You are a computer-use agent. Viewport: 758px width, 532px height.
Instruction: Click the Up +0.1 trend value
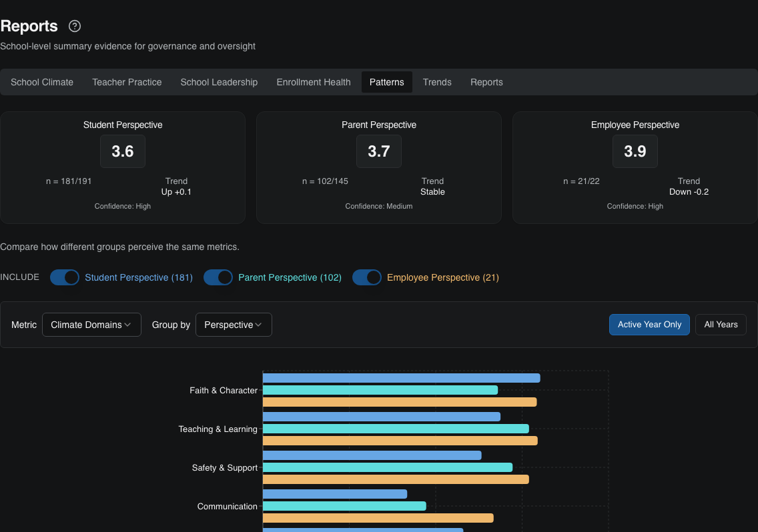pos(176,192)
